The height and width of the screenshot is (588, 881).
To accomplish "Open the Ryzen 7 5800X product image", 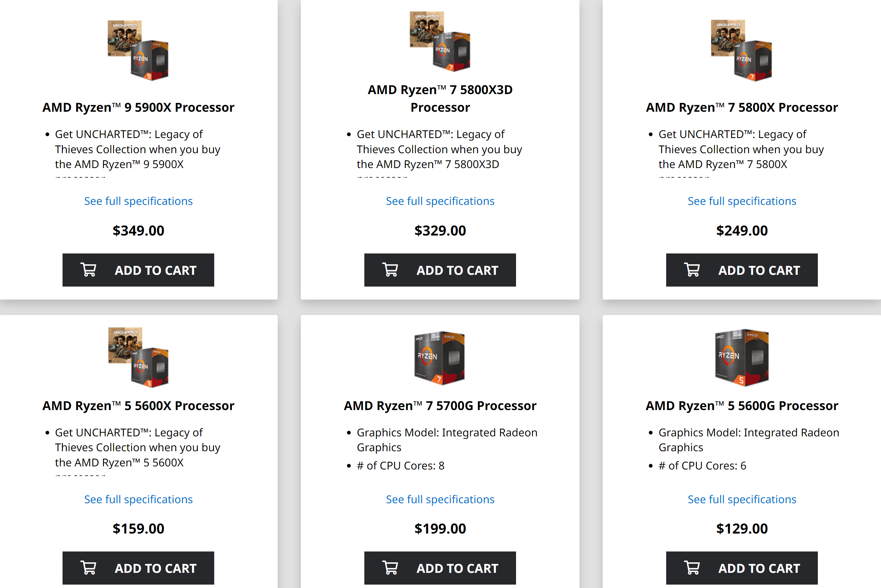I will 741,50.
